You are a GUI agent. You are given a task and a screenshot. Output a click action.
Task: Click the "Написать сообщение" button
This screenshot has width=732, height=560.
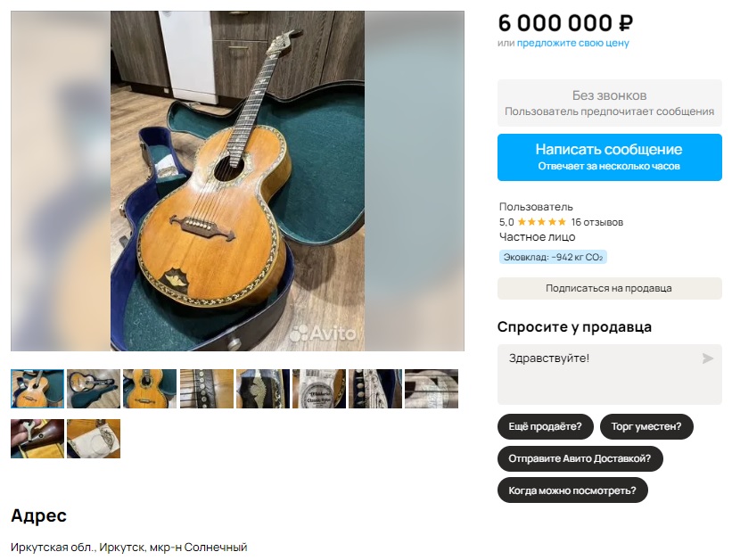pyautogui.click(x=609, y=158)
